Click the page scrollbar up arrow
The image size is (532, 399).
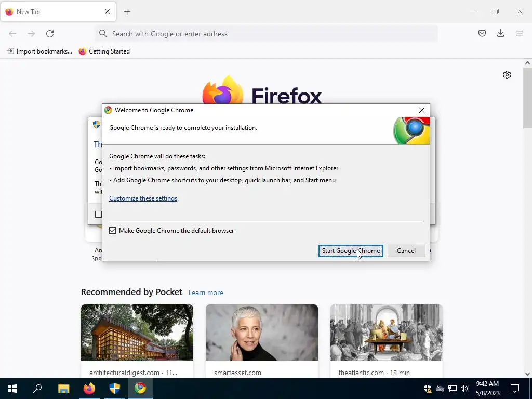pyautogui.click(x=528, y=63)
